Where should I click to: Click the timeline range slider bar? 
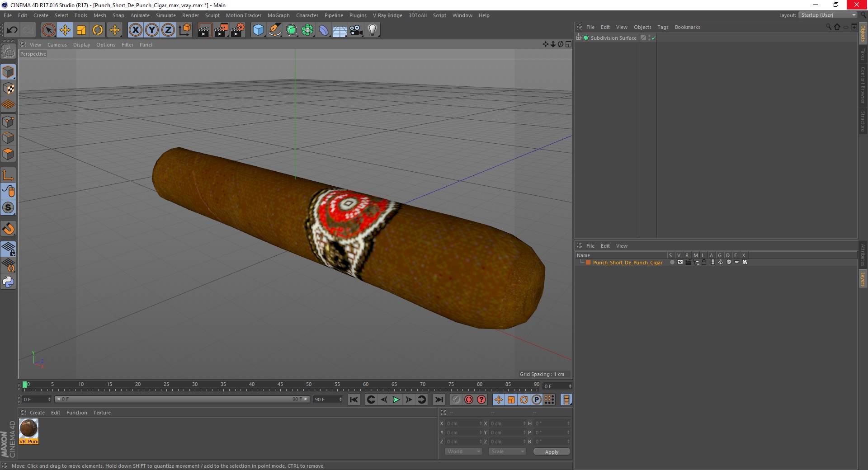(x=182, y=399)
